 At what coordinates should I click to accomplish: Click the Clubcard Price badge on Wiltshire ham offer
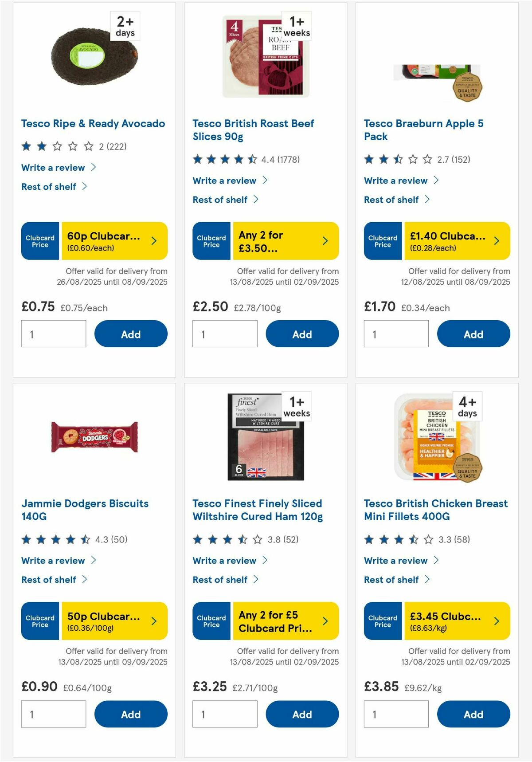point(211,621)
